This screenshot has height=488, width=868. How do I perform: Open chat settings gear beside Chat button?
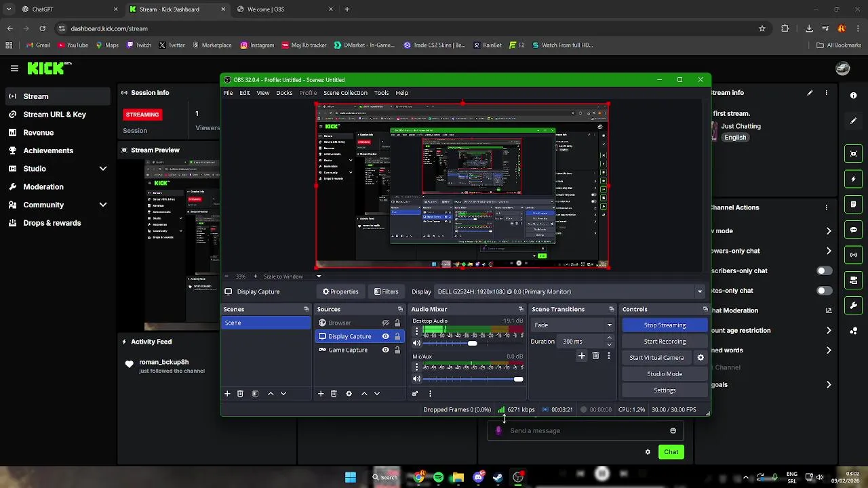(648, 452)
